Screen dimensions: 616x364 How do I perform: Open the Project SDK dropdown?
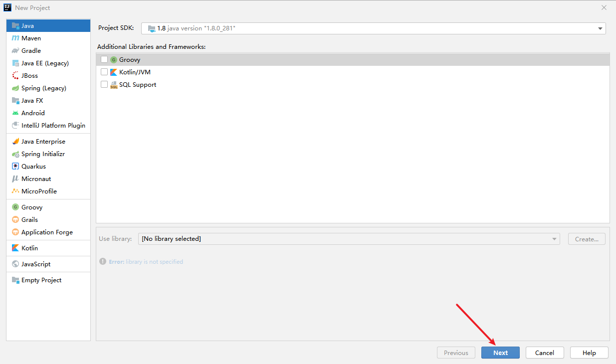tap(374, 28)
